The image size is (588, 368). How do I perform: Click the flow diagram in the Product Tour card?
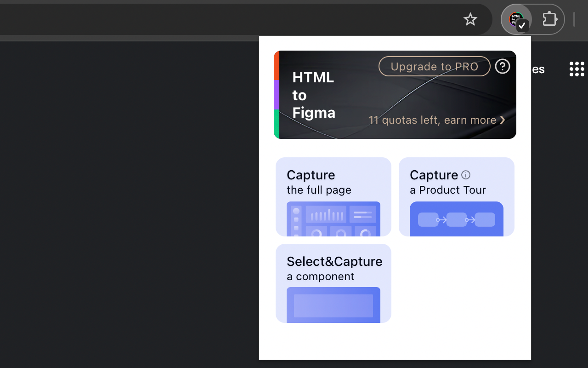pyautogui.click(x=456, y=219)
